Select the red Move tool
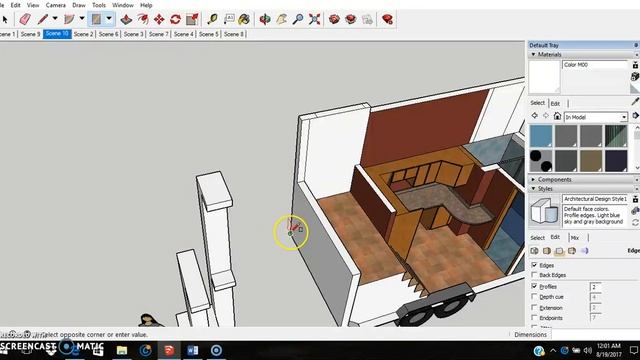Image resolution: width=640 pixels, height=360 pixels. point(159,19)
